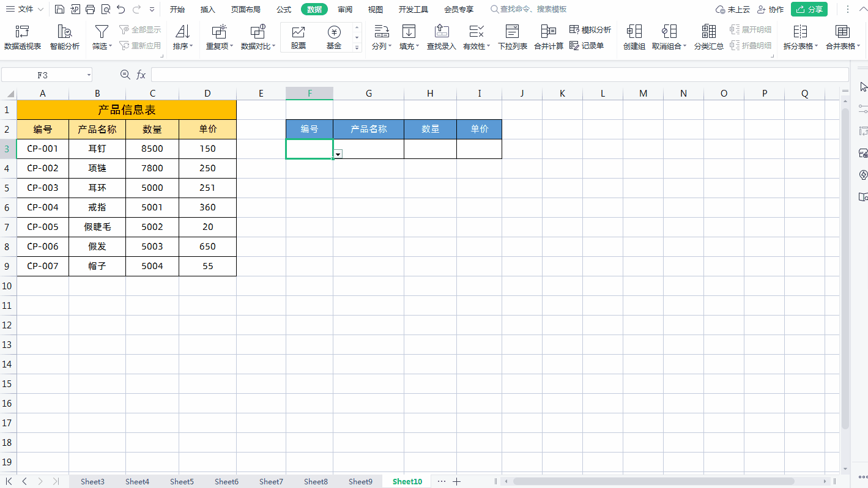The height and width of the screenshot is (488, 868).
Task: Click the formula bar input
Action: click(x=500, y=75)
